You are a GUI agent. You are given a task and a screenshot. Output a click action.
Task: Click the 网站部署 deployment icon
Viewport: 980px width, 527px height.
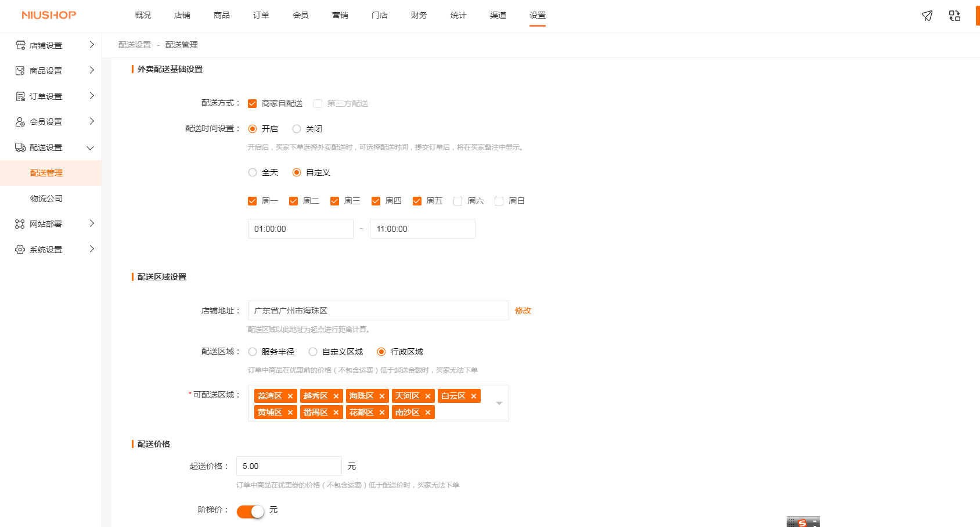(19, 223)
